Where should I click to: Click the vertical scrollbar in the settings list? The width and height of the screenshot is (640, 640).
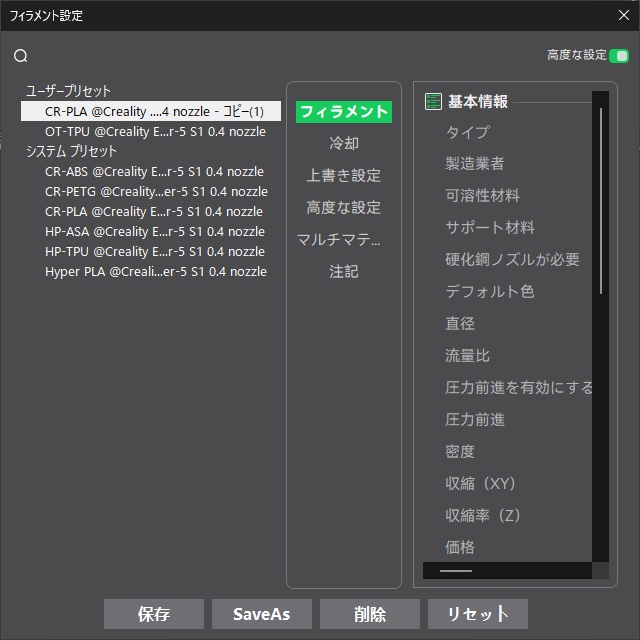point(601,200)
